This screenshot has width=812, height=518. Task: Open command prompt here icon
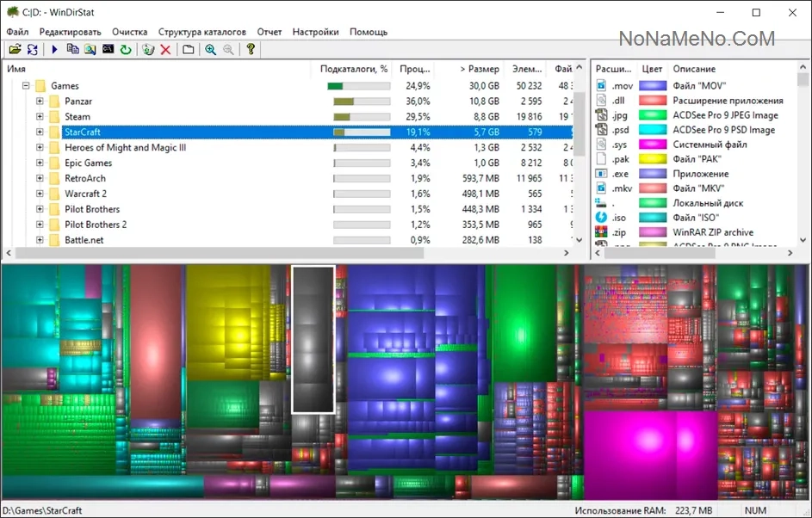pyautogui.click(x=108, y=49)
